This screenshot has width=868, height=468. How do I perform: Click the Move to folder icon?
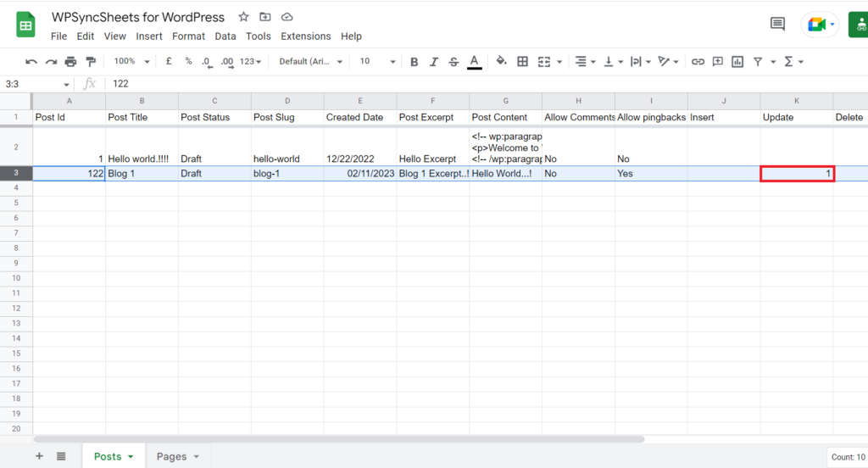point(265,17)
